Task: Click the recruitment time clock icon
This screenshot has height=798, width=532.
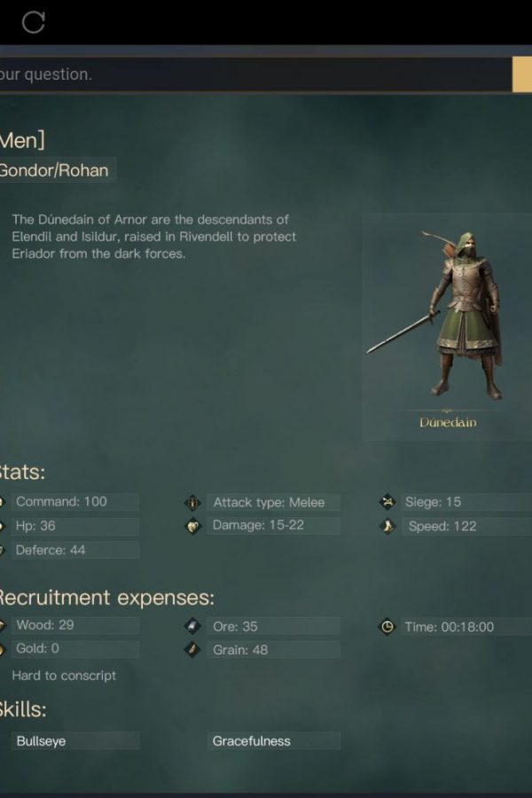Action: tap(387, 627)
